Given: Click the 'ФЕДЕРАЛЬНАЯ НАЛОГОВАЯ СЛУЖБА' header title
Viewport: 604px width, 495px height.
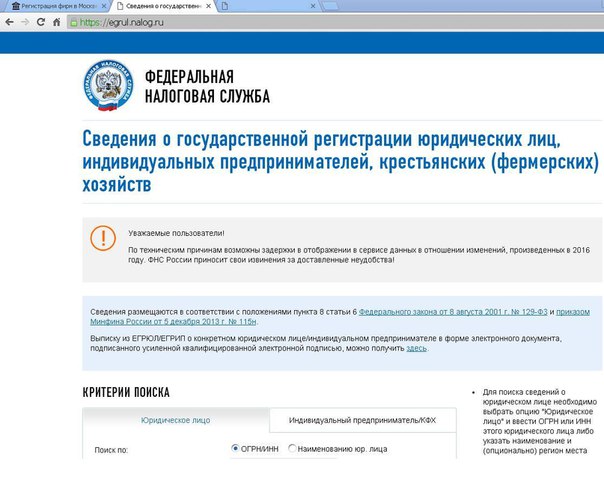Looking at the screenshot, I should point(207,87).
